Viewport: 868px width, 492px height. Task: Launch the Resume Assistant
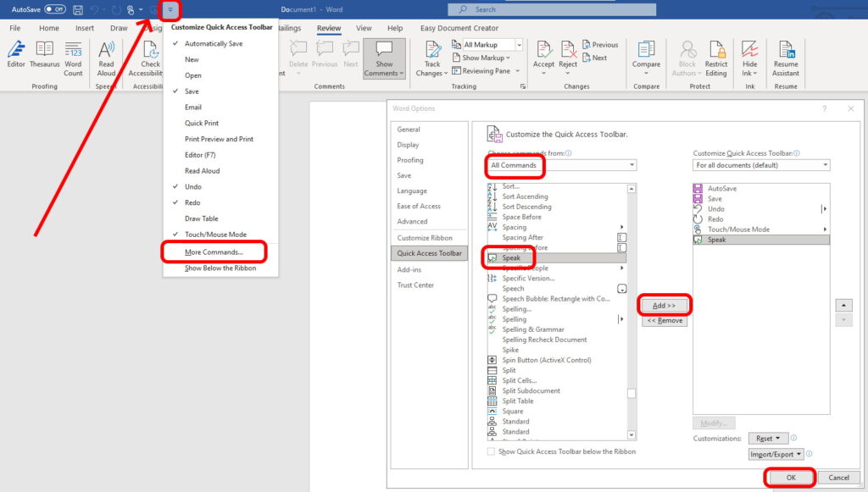[x=786, y=56]
